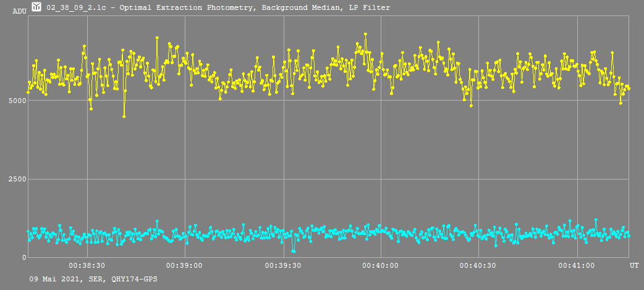
Task: Select the 00:39:30 time axis label
Action: [283, 265]
